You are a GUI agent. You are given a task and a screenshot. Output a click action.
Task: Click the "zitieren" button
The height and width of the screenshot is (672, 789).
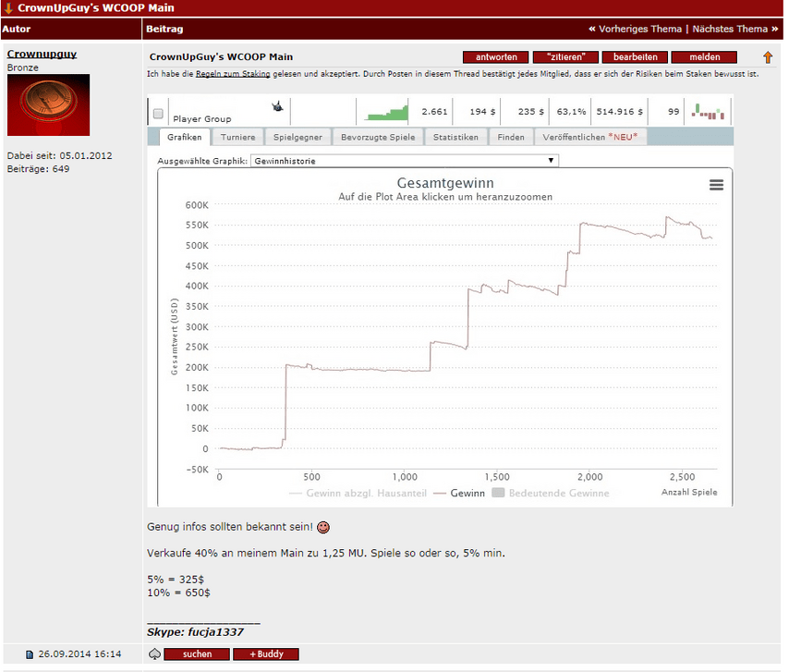point(565,57)
